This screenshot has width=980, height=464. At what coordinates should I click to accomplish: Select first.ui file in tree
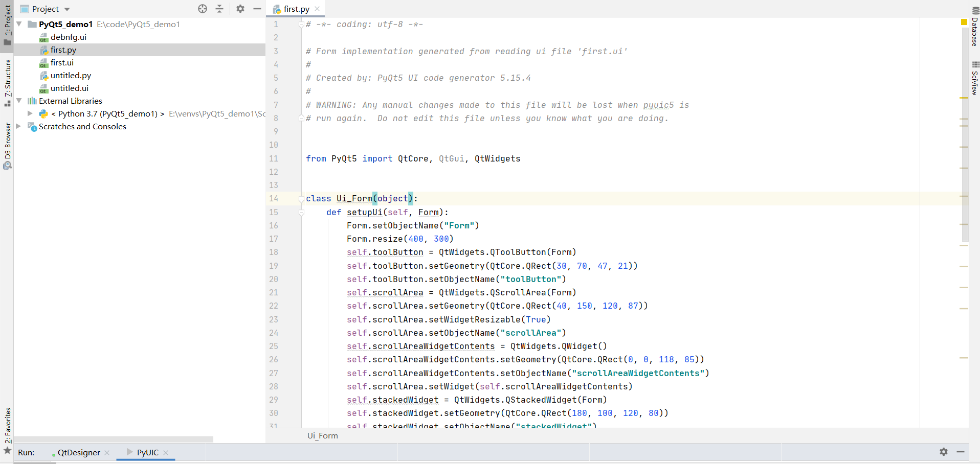pyautogui.click(x=62, y=62)
